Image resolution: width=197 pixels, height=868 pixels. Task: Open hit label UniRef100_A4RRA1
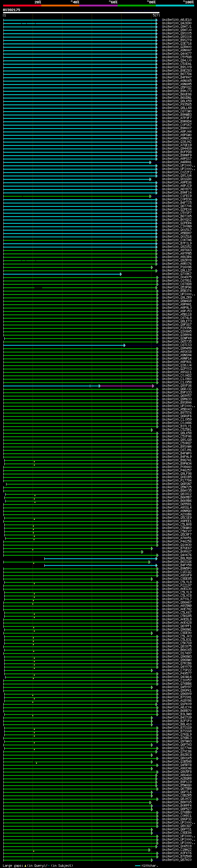click(x=177, y=162)
